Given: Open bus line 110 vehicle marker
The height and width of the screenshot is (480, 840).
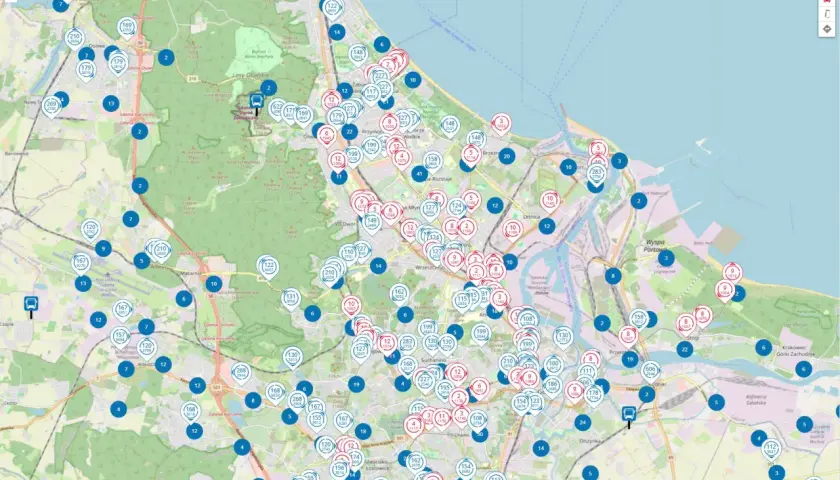Looking at the screenshot, I should pyautogui.click(x=348, y=253).
